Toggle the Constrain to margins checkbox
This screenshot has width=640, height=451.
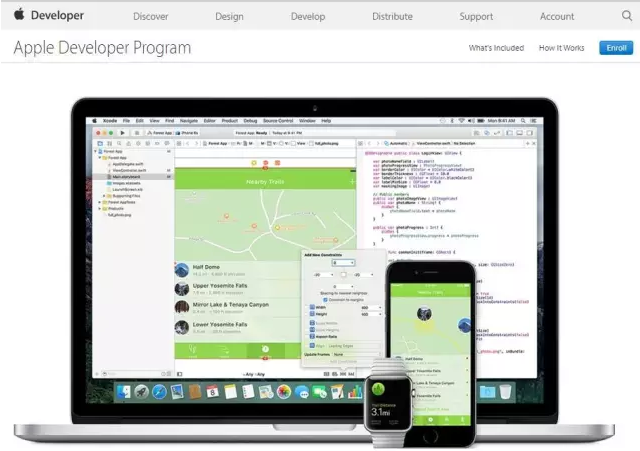(325, 300)
